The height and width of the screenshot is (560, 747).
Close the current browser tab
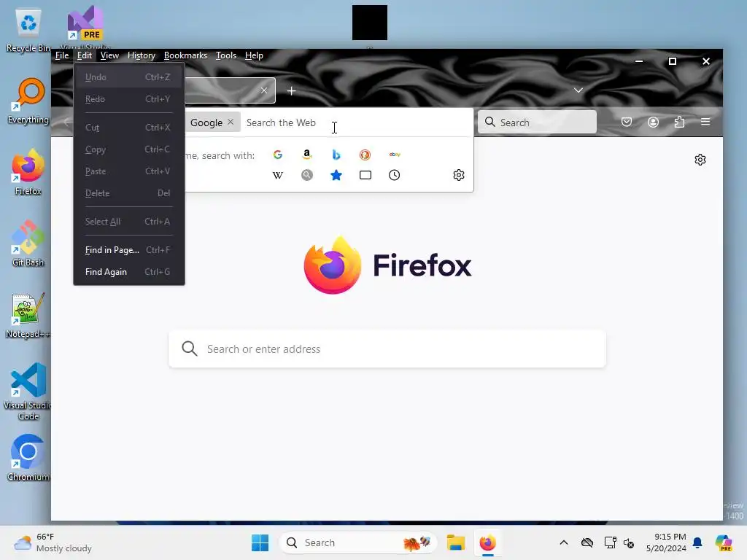[264, 90]
